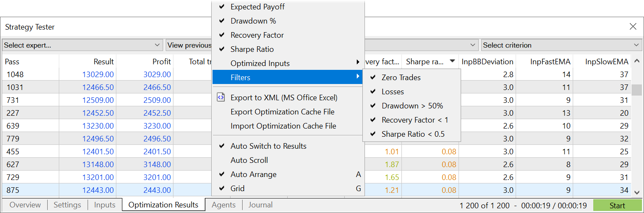Switch to the Inputs tab
Viewport: 644px width, 213px height.
coord(105,205)
